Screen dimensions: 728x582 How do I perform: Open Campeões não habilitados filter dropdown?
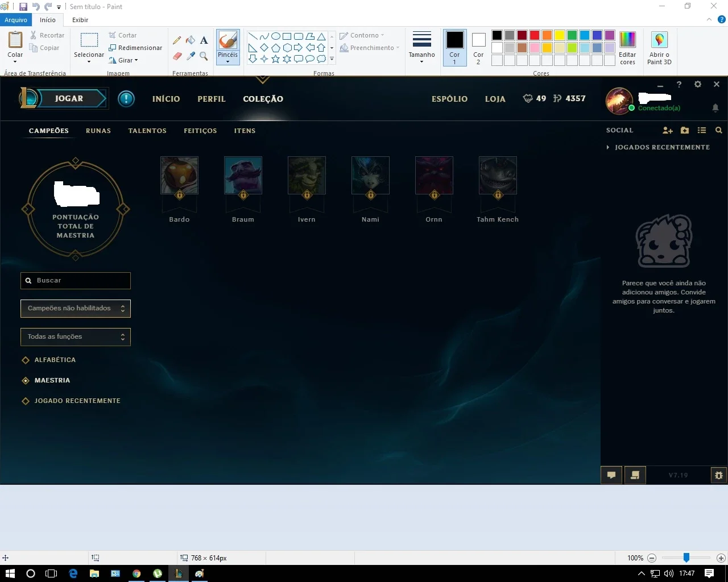[76, 309]
